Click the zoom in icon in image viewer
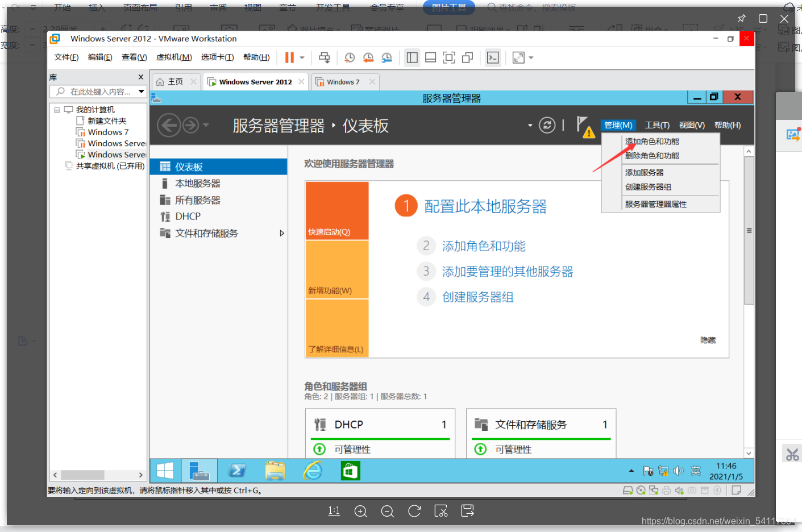The height and width of the screenshot is (532, 802). click(x=360, y=511)
